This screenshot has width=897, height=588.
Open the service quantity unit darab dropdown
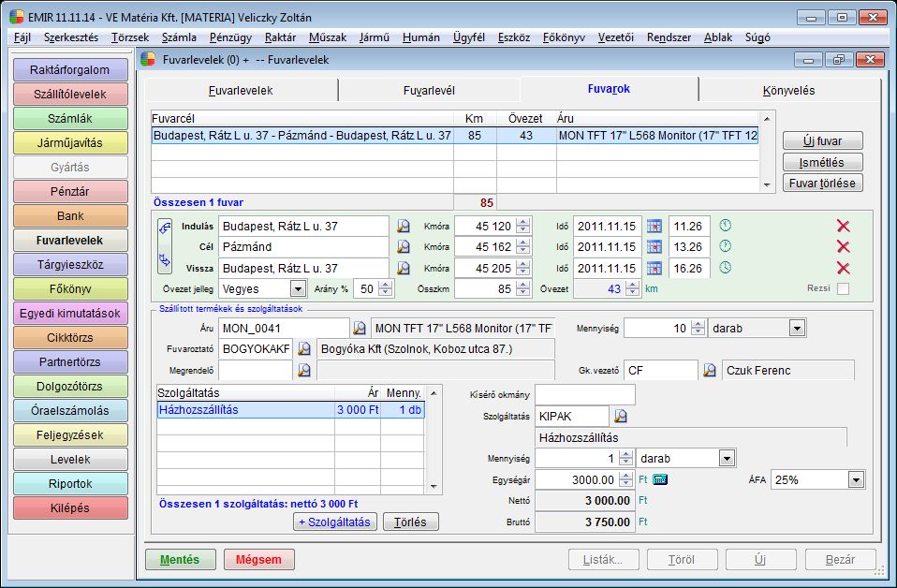(727, 458)
